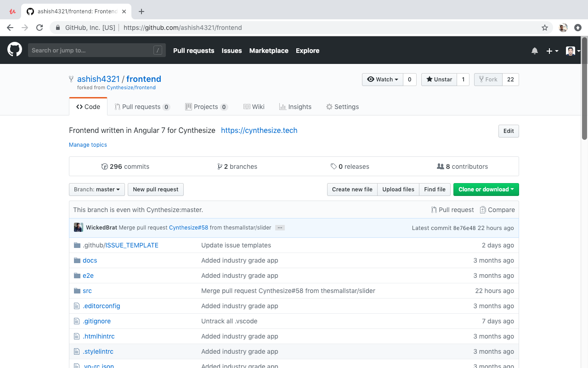This screenshot has height=368, width=588.
Task: Unstar the repository
Action: pos(439,80)
